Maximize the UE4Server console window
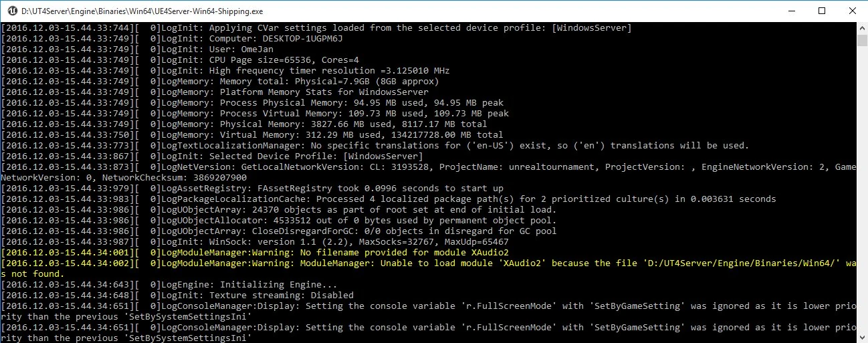 [x=822, y=11]
